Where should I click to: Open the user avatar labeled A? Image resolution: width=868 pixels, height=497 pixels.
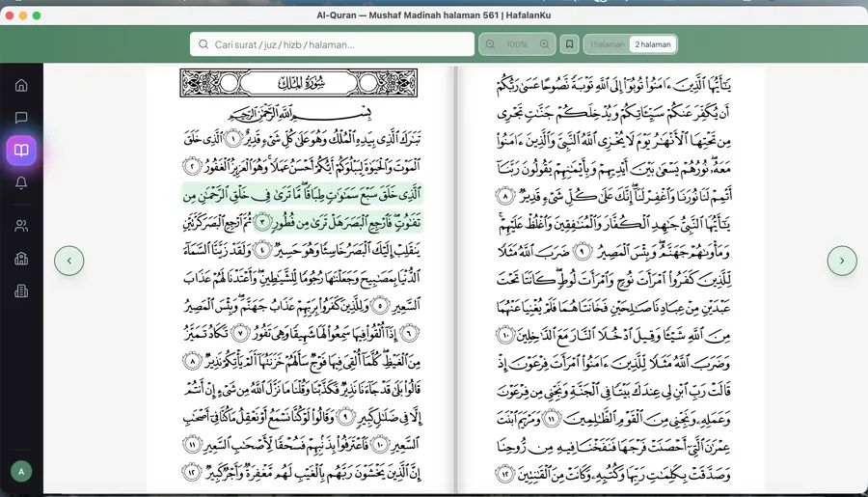click(21, 472)
